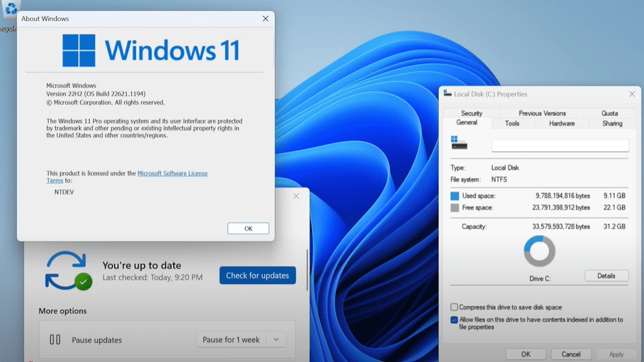The height and width of the screenshot is (362, 644).
Task: Click the volume label input field
Action: pyautogui.click(x=560, y=145)
